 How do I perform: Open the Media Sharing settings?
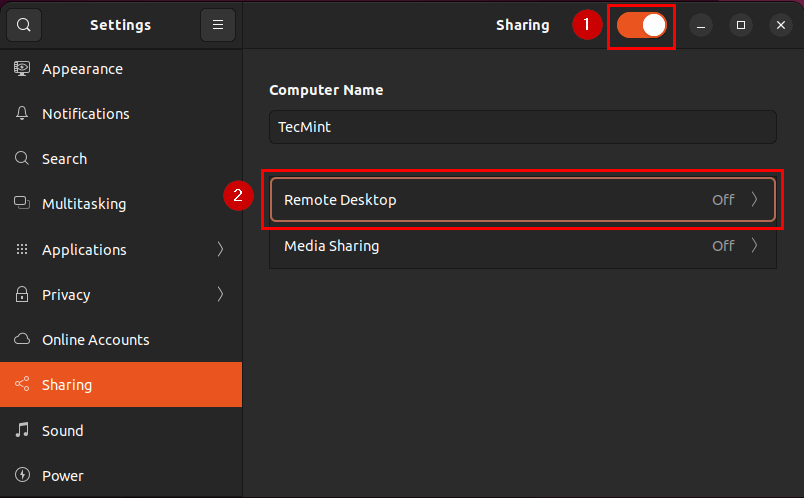click(500, 246)
